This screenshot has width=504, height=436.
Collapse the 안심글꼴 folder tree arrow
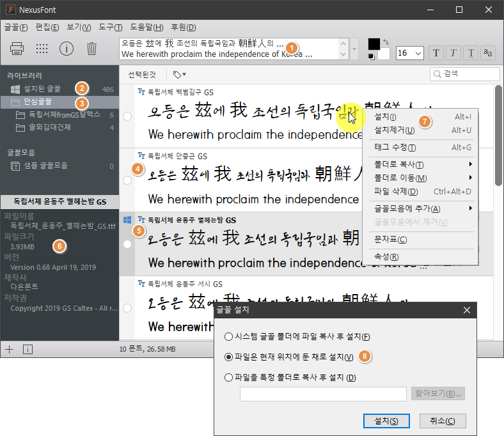click(x=6, y=102)
